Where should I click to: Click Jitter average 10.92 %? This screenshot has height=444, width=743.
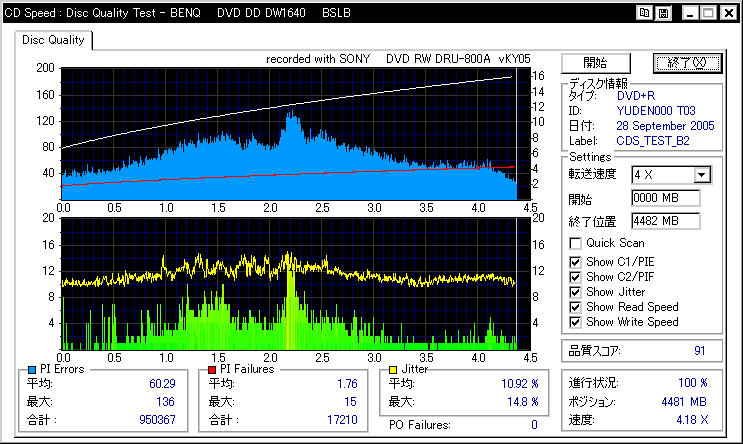click(x=520, y=384)
